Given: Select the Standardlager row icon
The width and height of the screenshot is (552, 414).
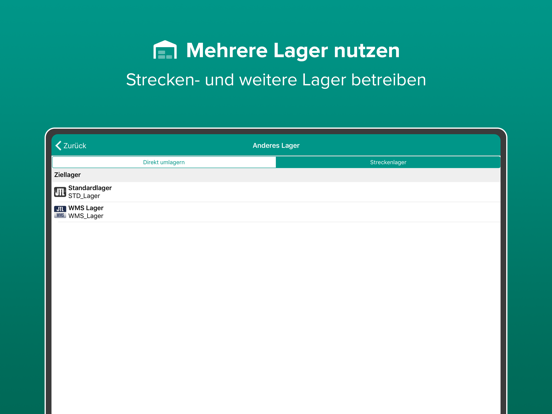Looking at the screenshot, I should pyautogui.click(x=60, y=192).
